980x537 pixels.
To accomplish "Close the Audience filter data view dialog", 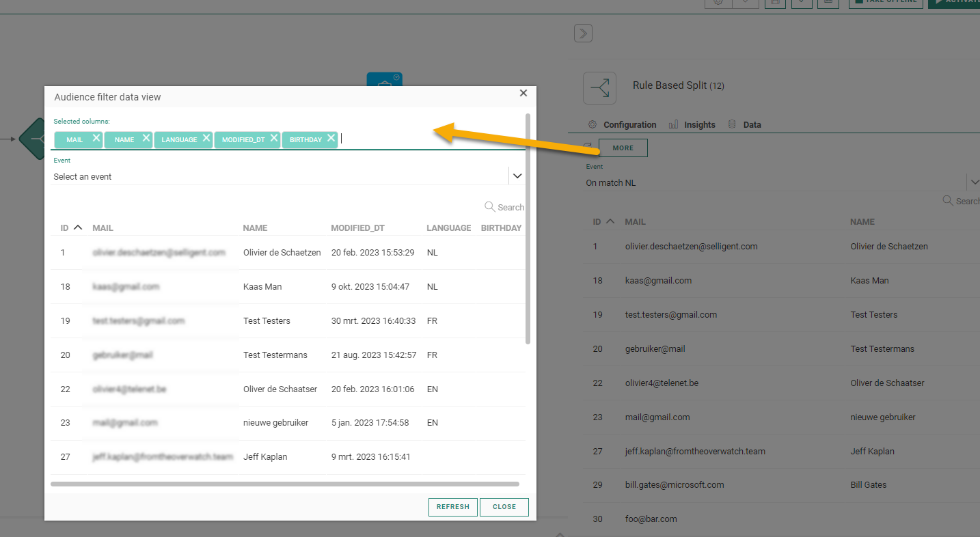I will point(523,94).
